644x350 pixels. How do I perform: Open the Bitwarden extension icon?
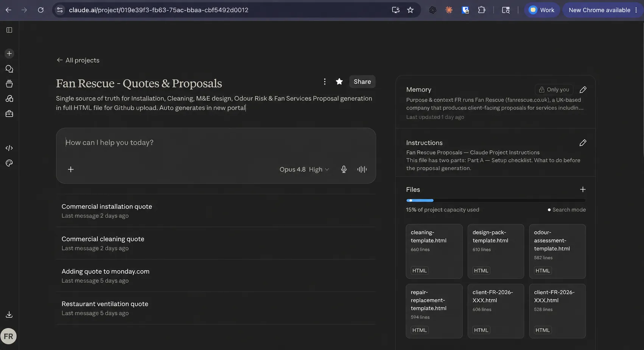point(465,10)
